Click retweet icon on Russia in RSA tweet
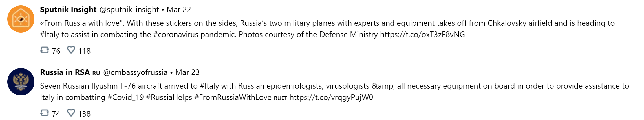This screenshot has width=644, height=120. click(45, 113)
